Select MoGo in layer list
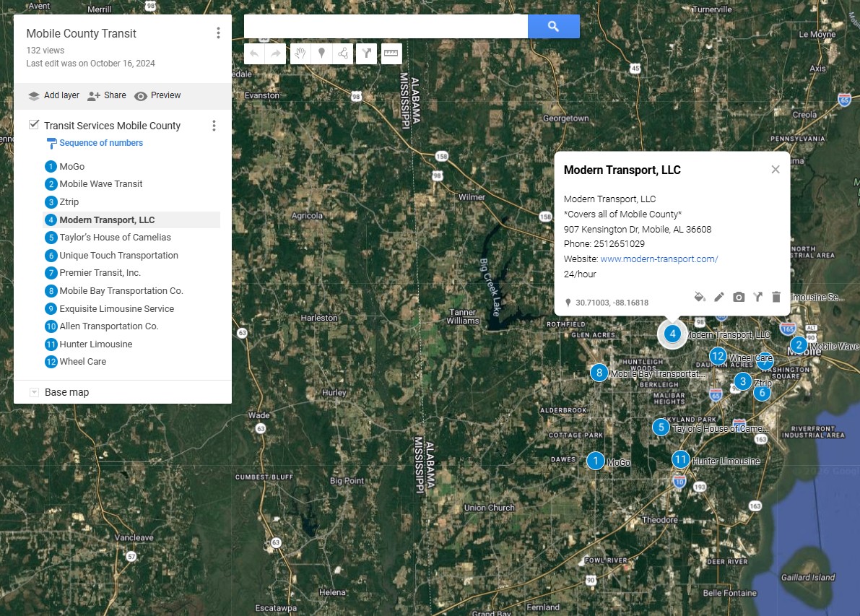Screen dimensions: 860x616 point(131,166)
